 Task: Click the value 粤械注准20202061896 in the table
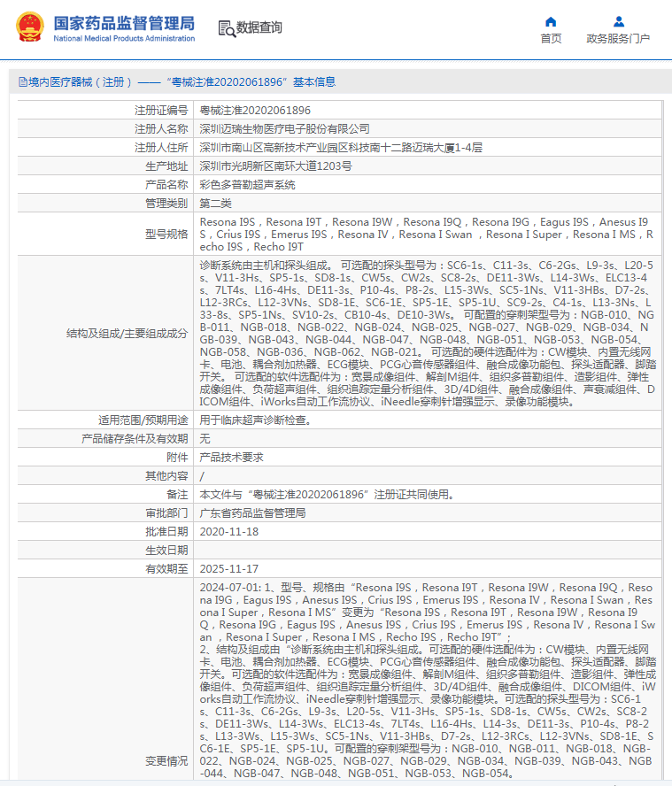point(255,111)
